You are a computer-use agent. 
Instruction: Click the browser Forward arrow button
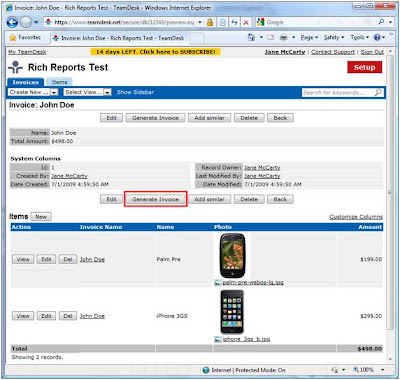(x=26, y=22)
